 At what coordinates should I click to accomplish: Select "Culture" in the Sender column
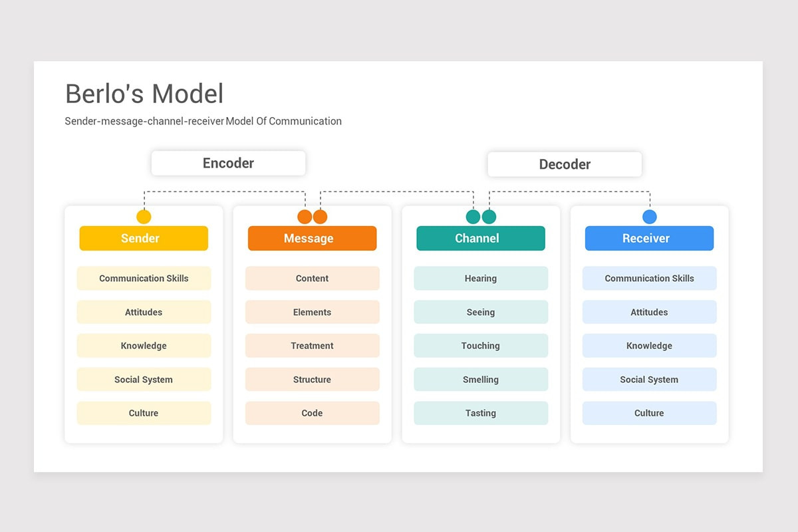[144, 413]
